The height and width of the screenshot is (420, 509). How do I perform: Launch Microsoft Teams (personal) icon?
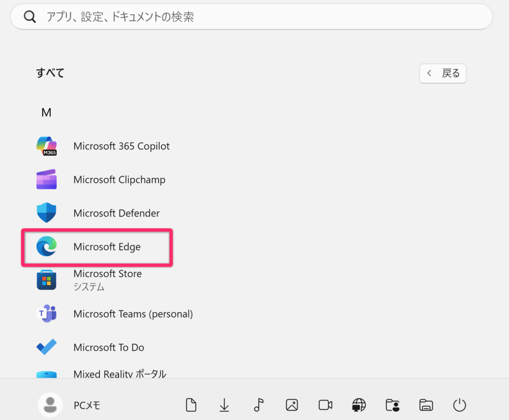(x=46, y=314)
